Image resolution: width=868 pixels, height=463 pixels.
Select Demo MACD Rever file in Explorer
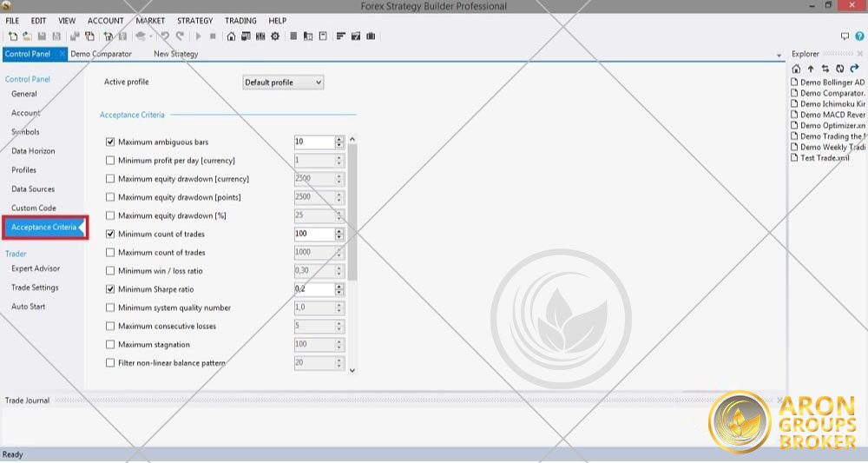tap(828, 115)
